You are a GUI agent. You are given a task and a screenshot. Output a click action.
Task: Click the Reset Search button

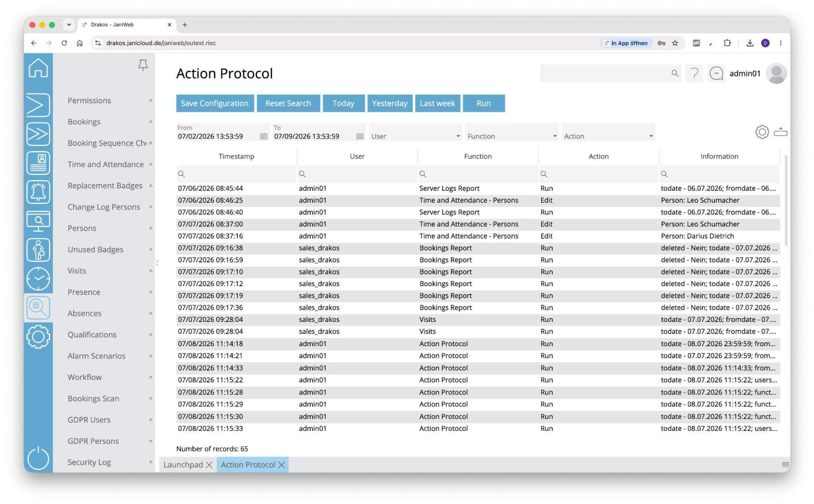288,104
